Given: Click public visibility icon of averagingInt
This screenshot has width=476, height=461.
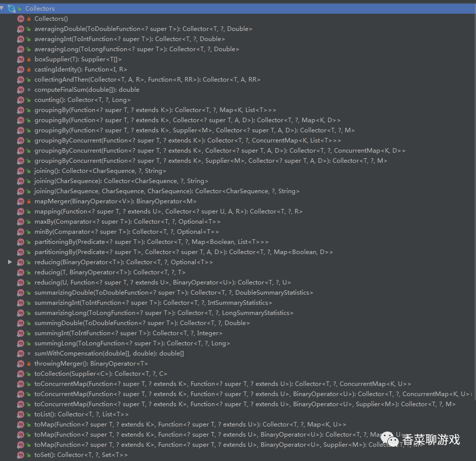Looking at the screenshot, I should coord(29,39).
